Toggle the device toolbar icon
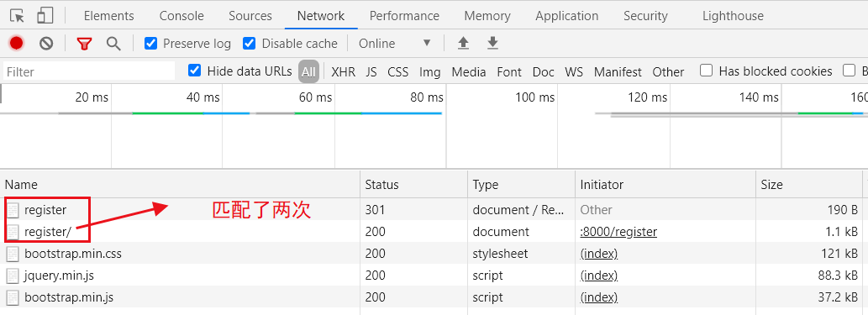The image size is (868, 315). click(45, 16)
